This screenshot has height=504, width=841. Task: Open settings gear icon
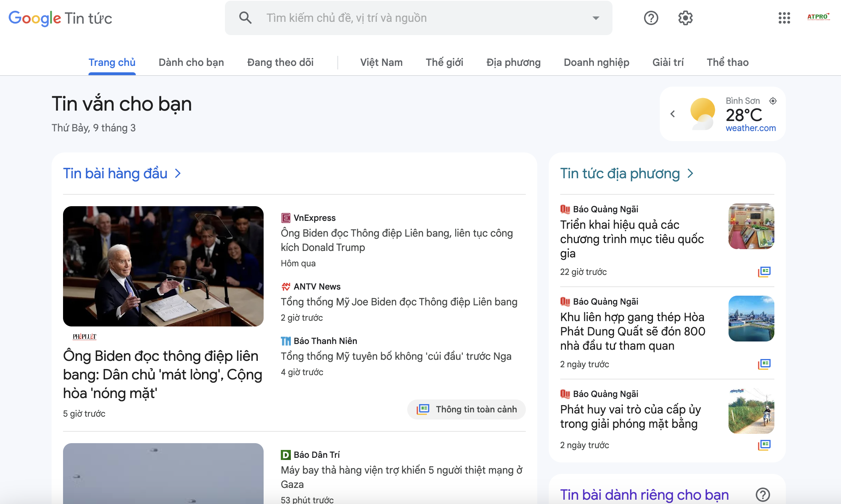click(x=685, y=18)
